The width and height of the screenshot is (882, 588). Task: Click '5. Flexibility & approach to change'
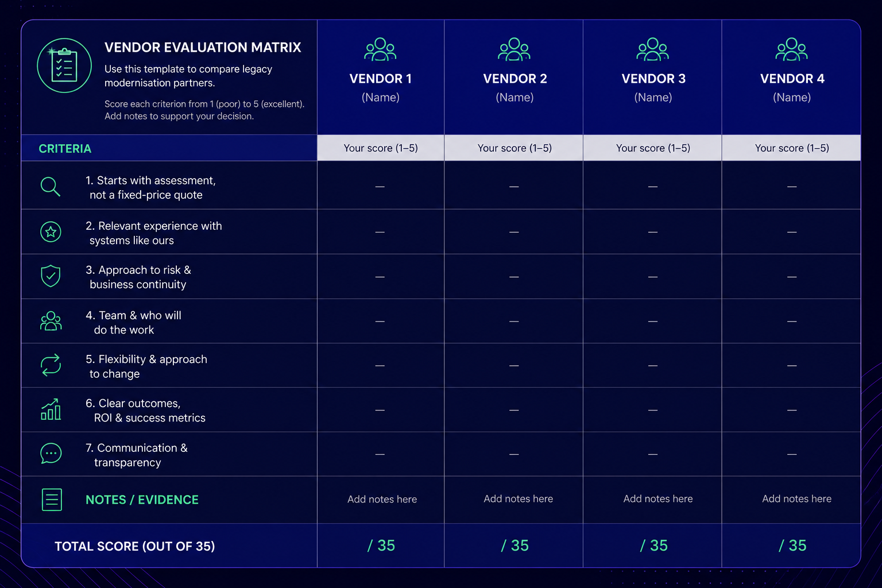pos(146,366)
